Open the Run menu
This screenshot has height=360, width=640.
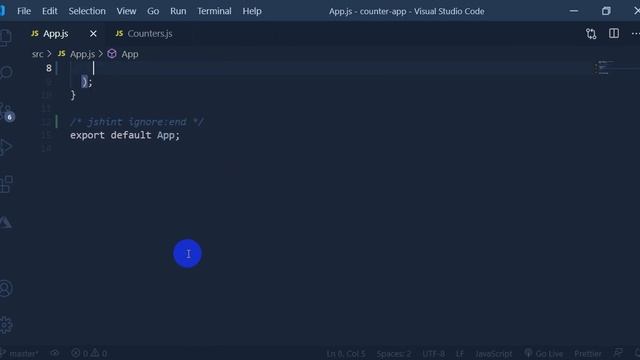pos(178,11)
